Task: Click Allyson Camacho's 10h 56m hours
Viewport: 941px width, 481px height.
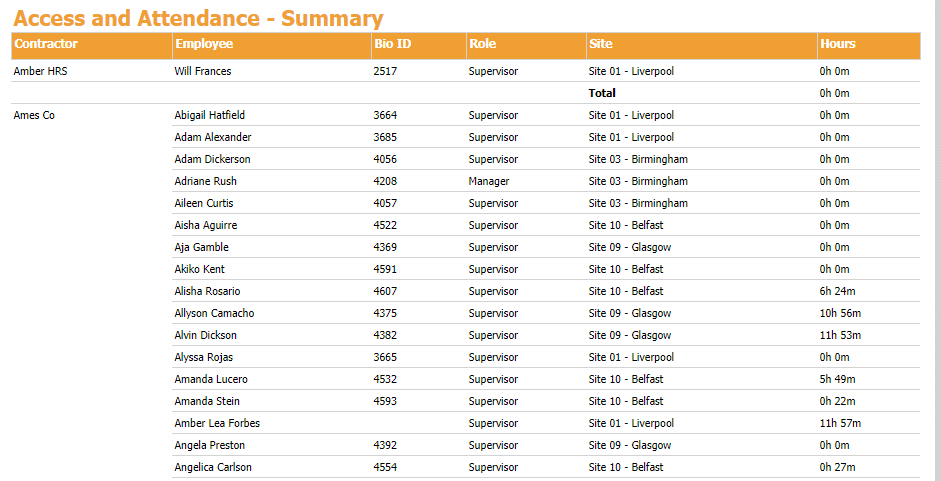Action: (x=839, y=314)
